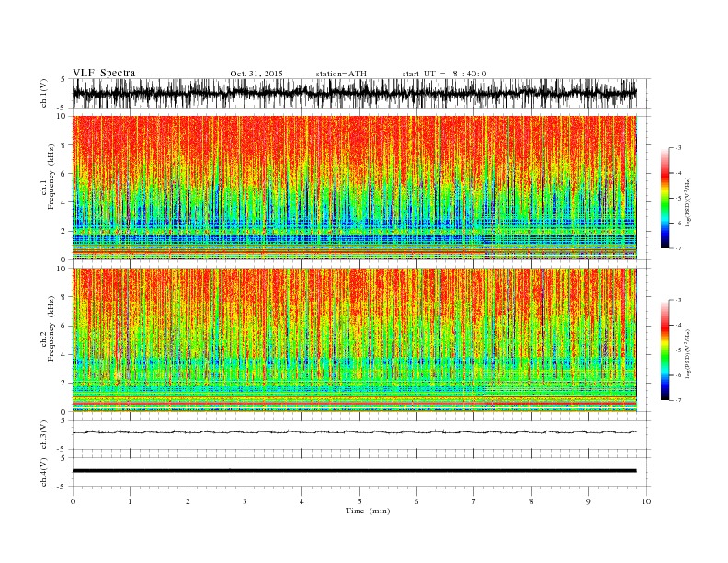Click the ch.1 spectrogram panel

[x=354, y=188]
